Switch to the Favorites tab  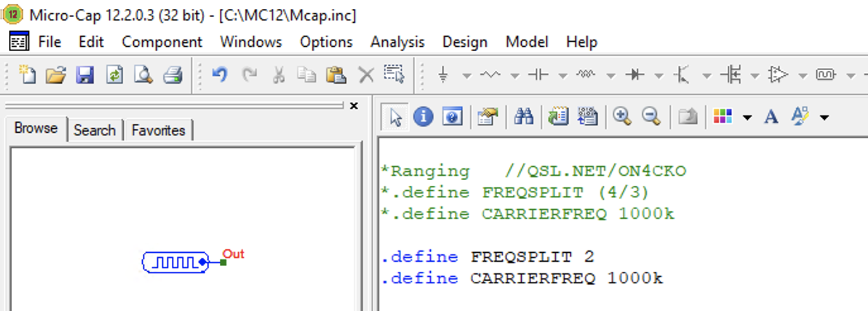[158, 130]
